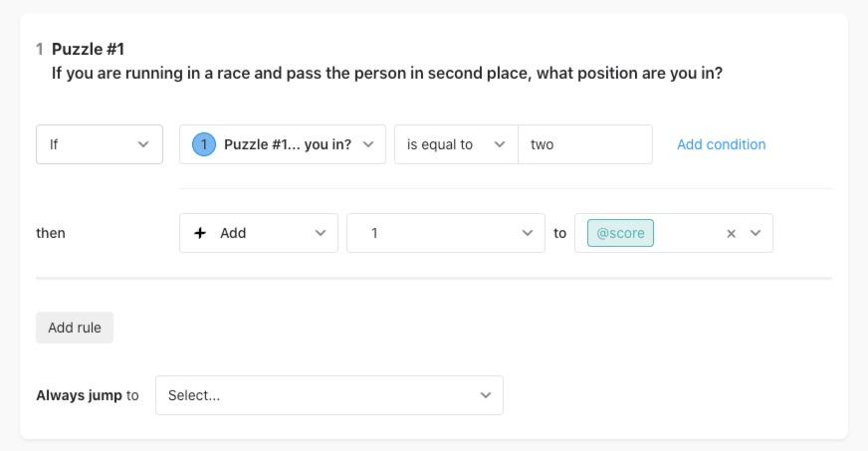Screen dimensions: 868x451
Task: Click the chevron on the 'is equal to' operator
Action: (x=500, y=144)
